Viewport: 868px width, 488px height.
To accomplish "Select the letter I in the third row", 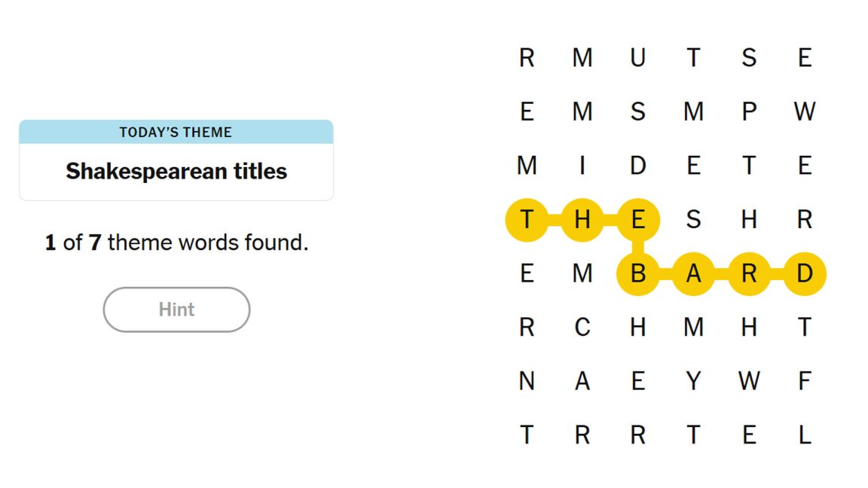I will point(582,166).
